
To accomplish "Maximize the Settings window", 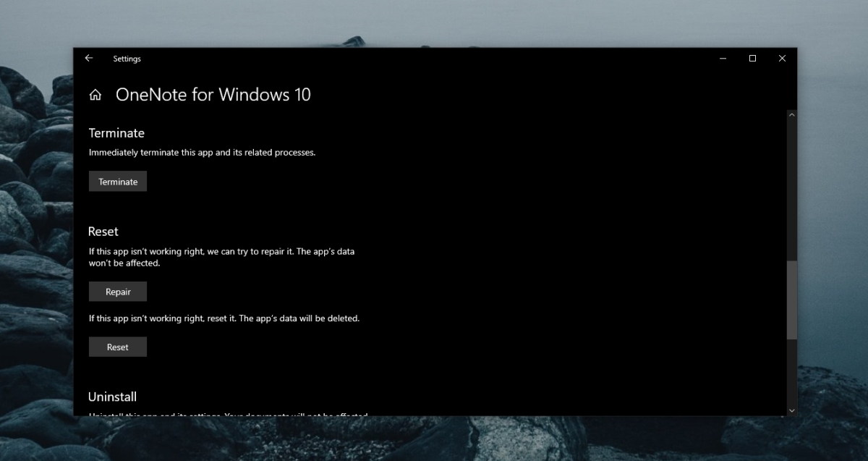I will tap(752, 59).
